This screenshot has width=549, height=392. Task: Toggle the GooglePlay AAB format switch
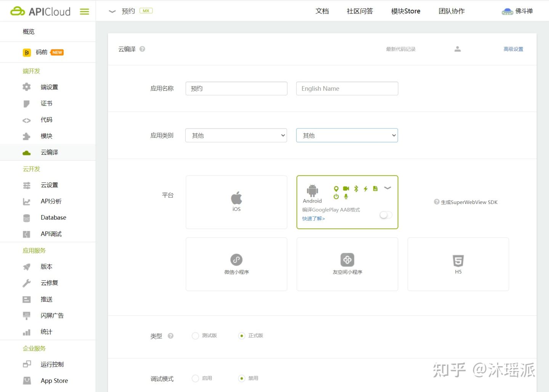[386, 215]
